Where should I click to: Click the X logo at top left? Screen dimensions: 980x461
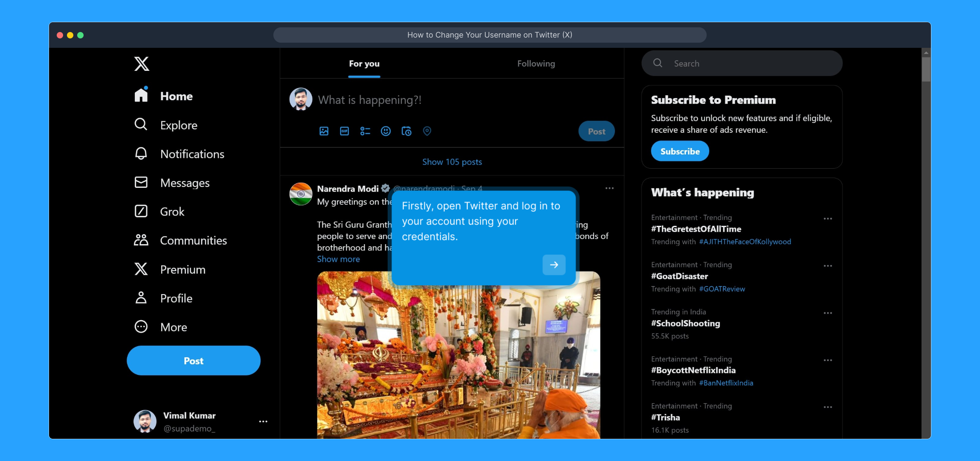pyautogui.click(x=142, y=64)
